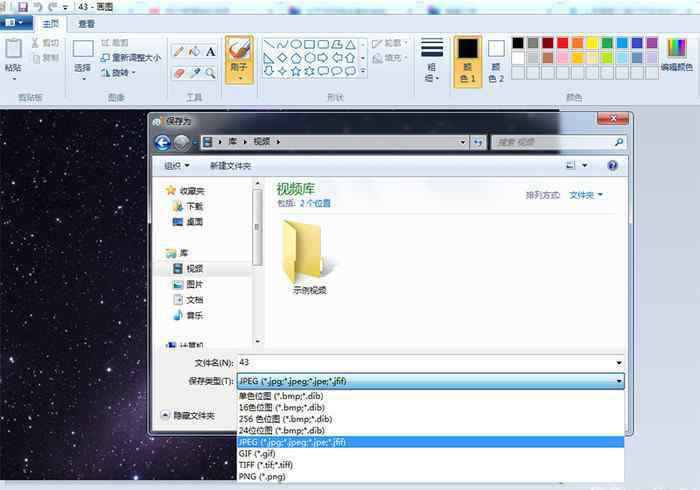
Task: Choose GIF (*.gif) from file type list
Action: [257, 452]
